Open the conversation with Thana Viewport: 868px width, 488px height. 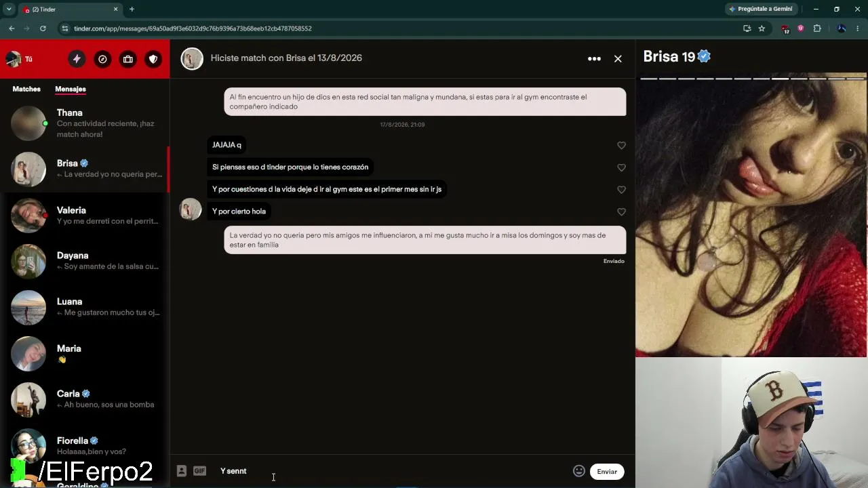85,123
